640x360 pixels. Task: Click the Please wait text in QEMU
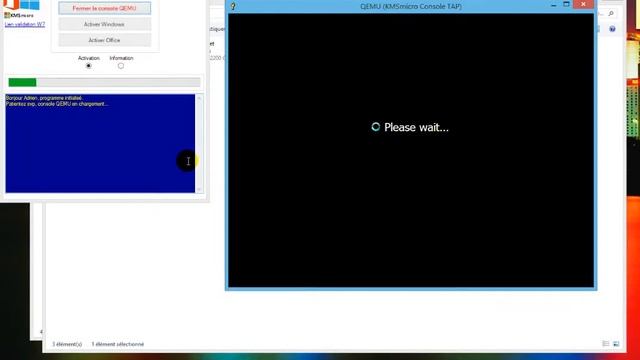tap(416, 127)
